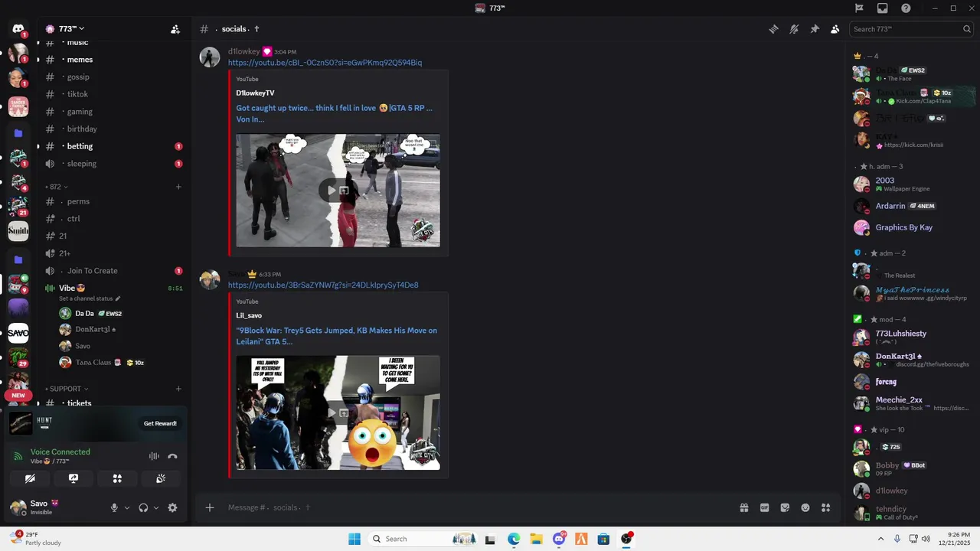Toggle the member list icon

pyautogui.click(x=835, y=29)
